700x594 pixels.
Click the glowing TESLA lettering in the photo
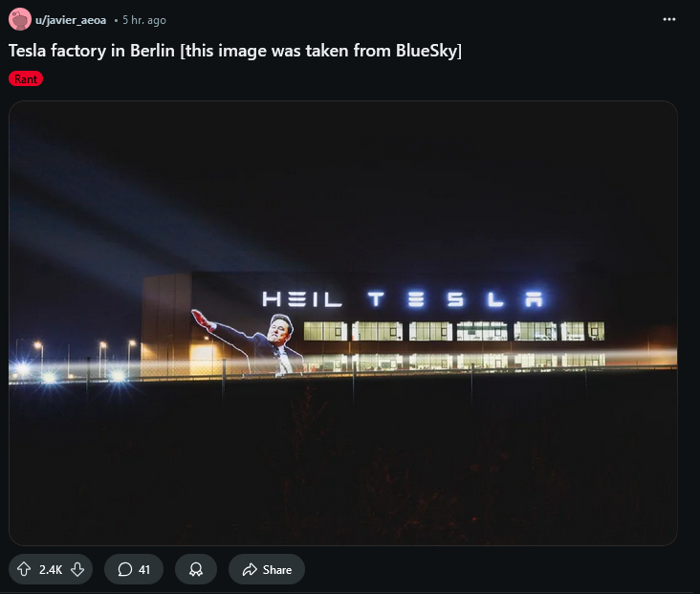coord(455,299)
